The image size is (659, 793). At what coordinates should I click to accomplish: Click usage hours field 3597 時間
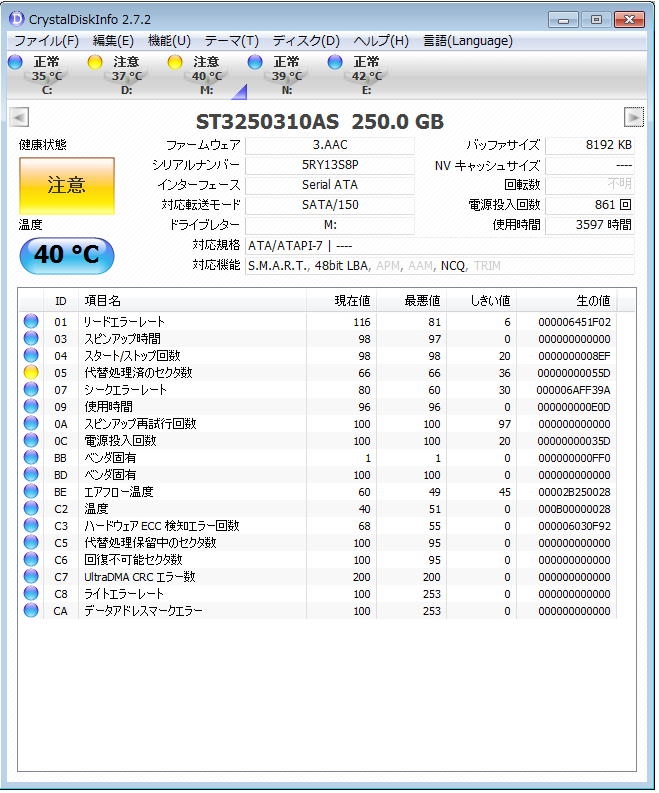tap(590, 225)
